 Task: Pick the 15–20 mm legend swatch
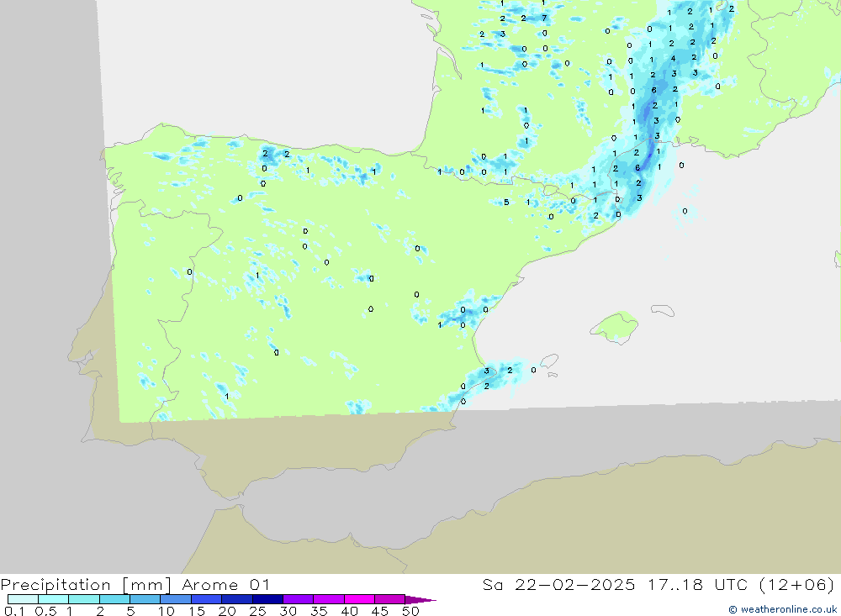click(x=206, y=599)
